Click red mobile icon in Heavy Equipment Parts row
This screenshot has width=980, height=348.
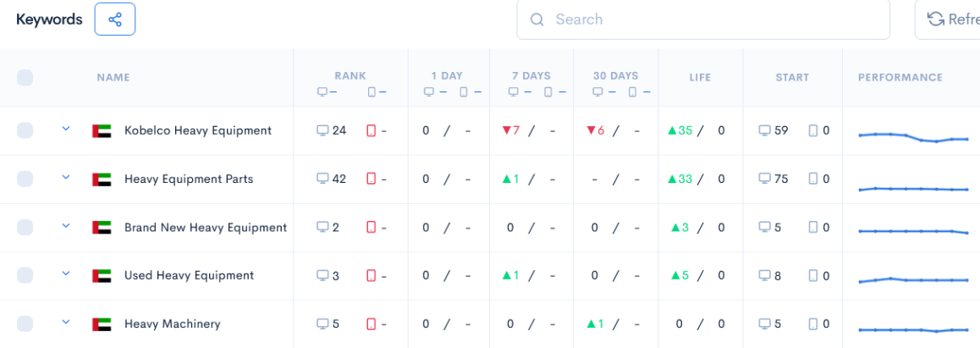point(372,179)
